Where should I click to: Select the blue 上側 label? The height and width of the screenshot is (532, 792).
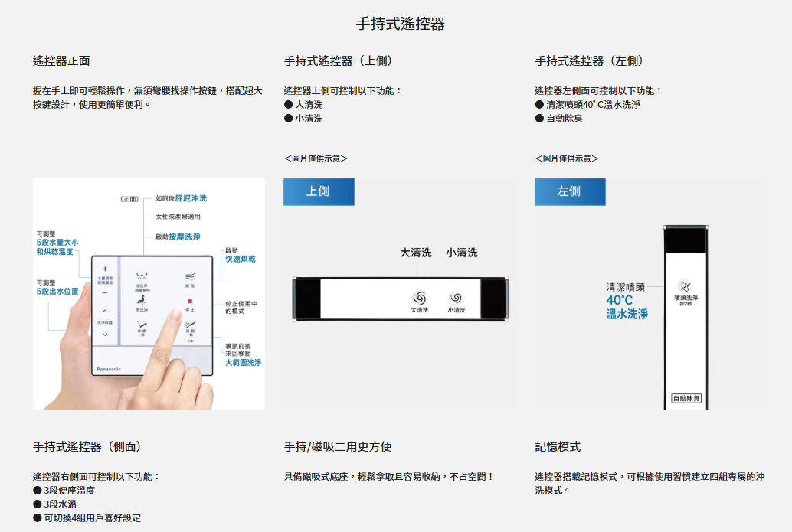pyautogui.click(x=319, y=191)
